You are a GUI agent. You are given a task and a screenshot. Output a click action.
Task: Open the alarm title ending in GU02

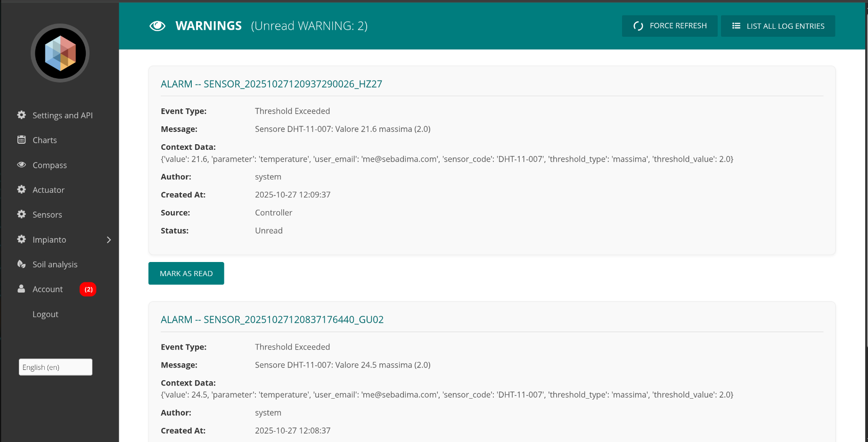[272, 319]
